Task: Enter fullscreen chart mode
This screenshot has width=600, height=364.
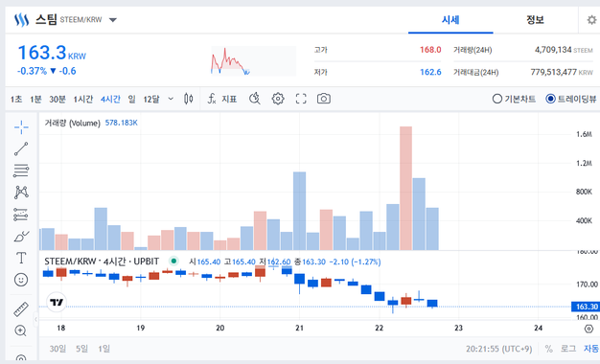Action: pos(301,99)
